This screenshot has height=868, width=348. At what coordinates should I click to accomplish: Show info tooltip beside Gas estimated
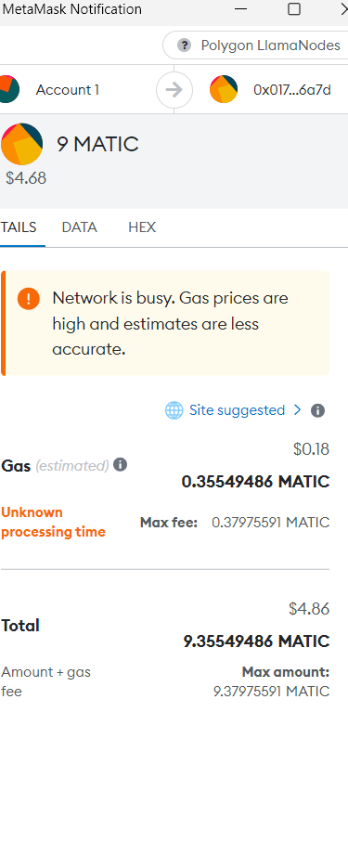[120, 464]
